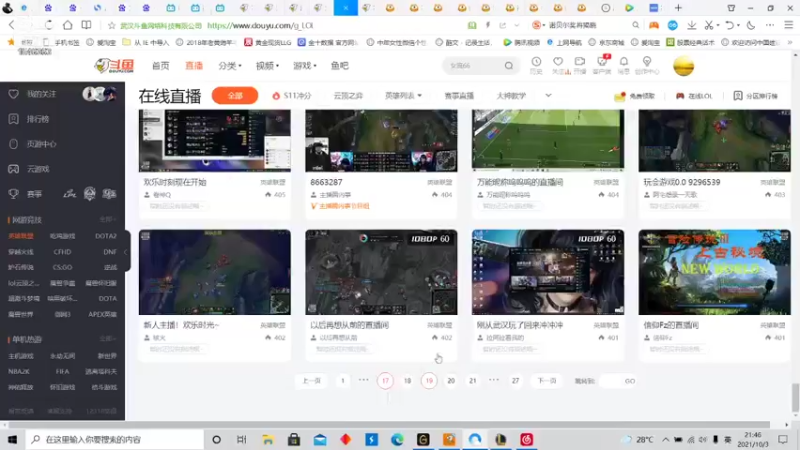
Task: Open 在线LOL gamepad link
Action: pos(694,96)
